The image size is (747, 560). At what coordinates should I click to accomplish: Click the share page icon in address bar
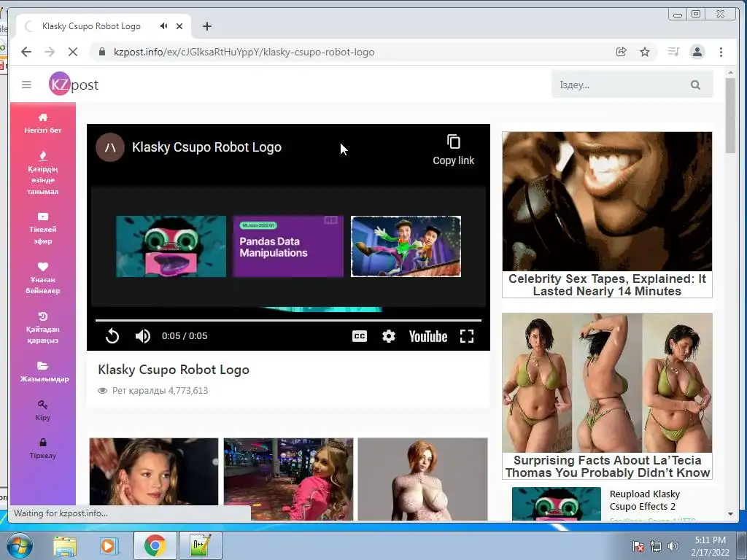click(622, 52)
